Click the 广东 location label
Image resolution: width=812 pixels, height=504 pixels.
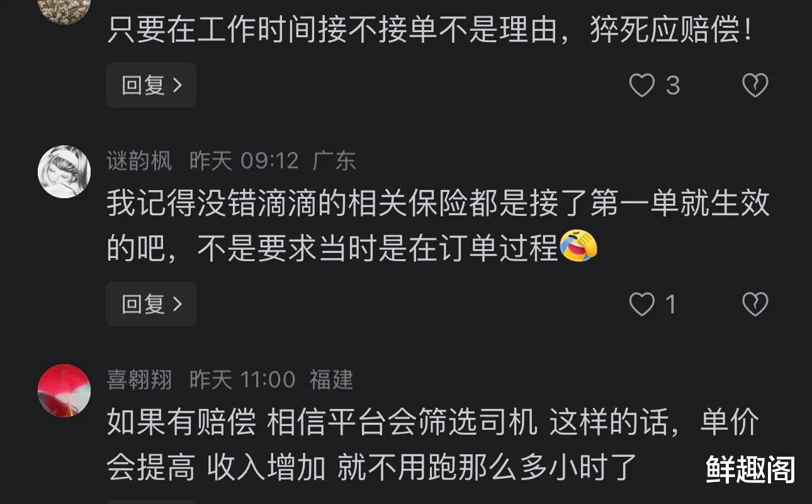334,162
